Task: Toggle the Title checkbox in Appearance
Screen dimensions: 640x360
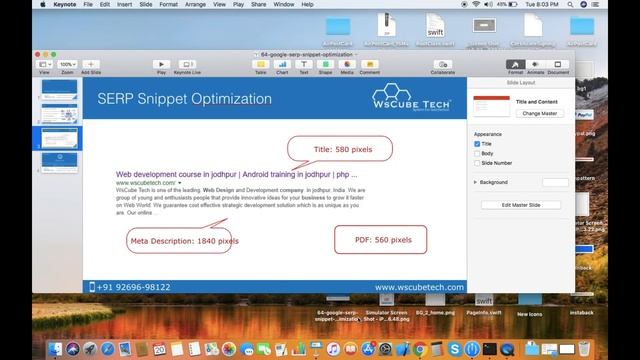Action: 477,144
